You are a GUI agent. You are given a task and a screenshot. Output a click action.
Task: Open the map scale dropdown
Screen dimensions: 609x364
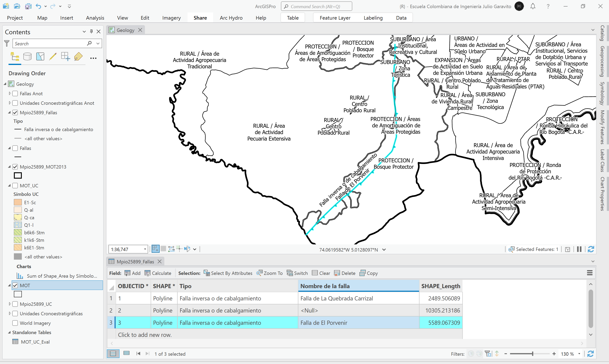click(x=145, y=249)
